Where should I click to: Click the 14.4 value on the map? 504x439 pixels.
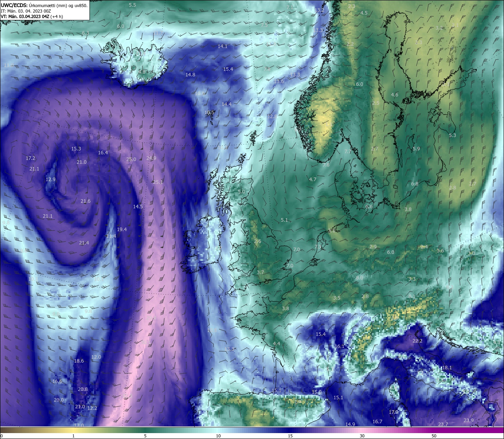click(226, 104)
